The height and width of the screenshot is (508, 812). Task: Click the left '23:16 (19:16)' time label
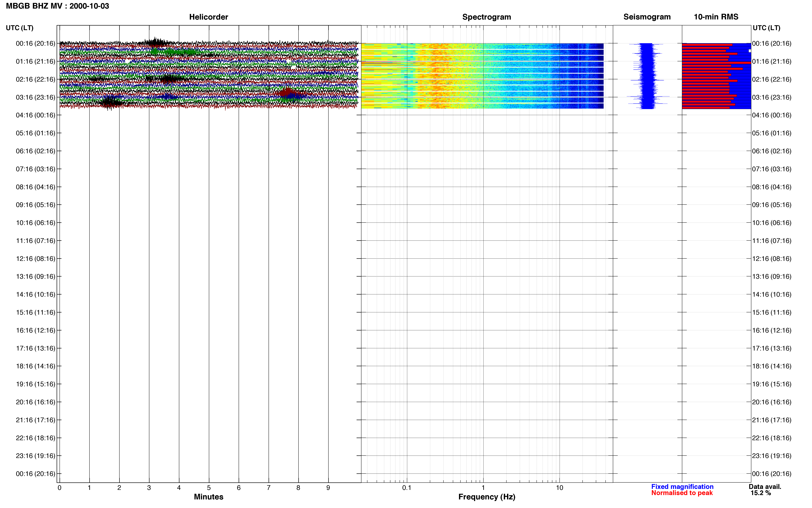click(36, 456)
